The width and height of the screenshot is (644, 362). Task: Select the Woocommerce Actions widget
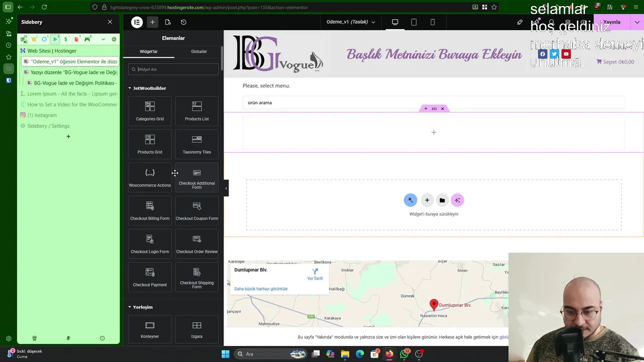click(x=150, y=177)
